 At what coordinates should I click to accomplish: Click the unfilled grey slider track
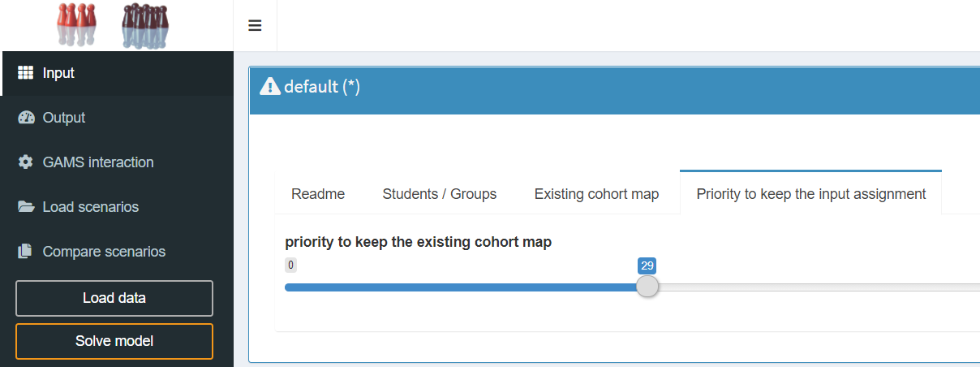pyautogui.click(x=811, y=287)
